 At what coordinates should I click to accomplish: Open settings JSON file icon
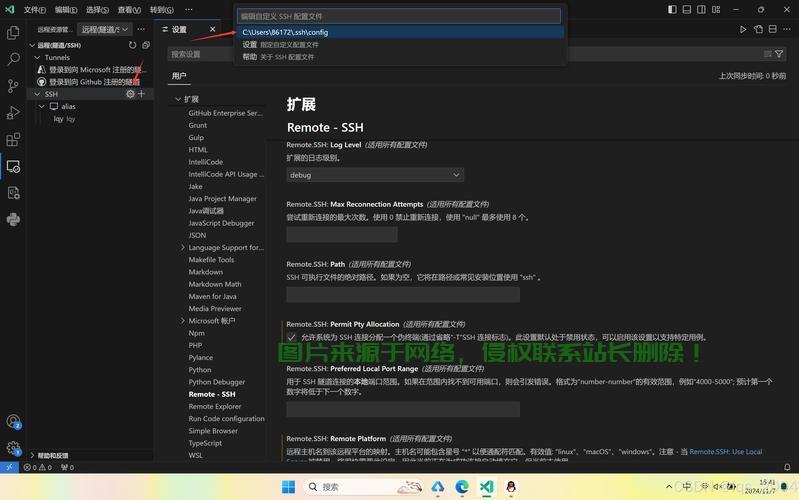758,30
